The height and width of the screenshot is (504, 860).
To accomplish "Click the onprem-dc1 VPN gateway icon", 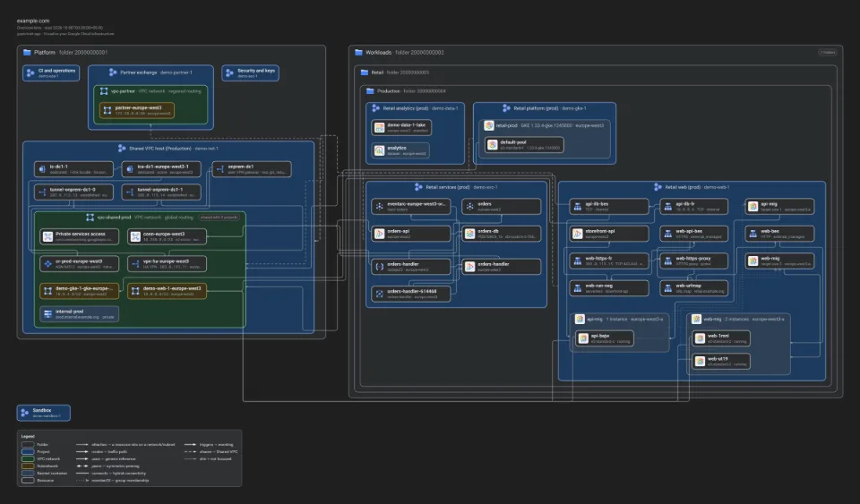I will 220,169.
